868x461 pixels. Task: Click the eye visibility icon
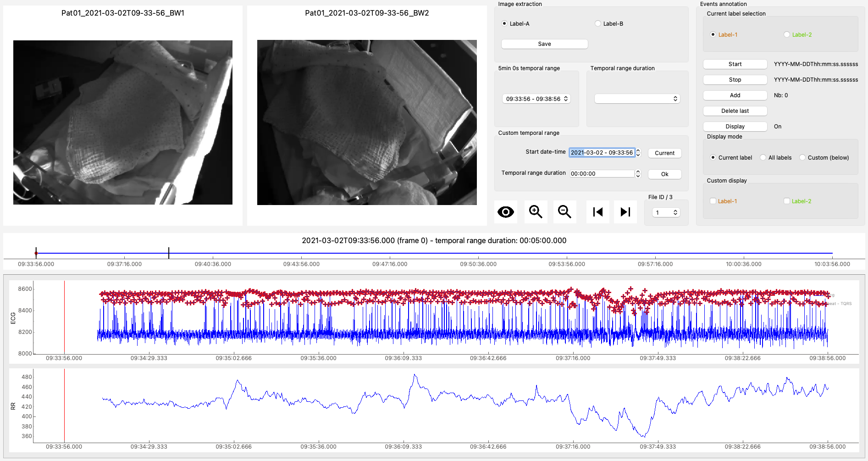(x=506, y=212)
